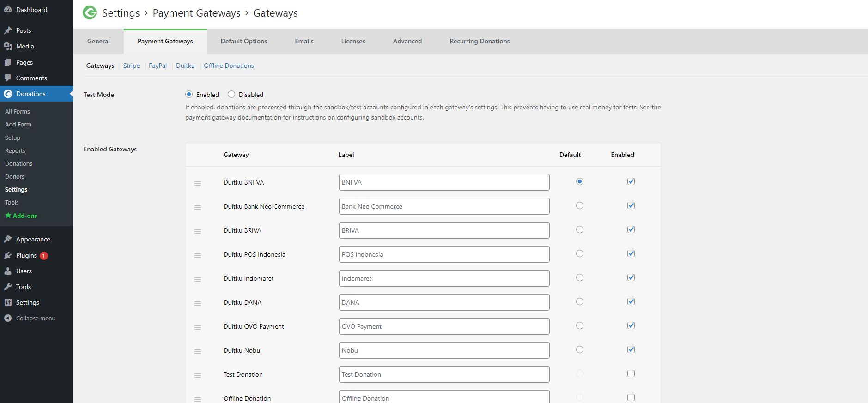Open the Setup submenu item

12,138
